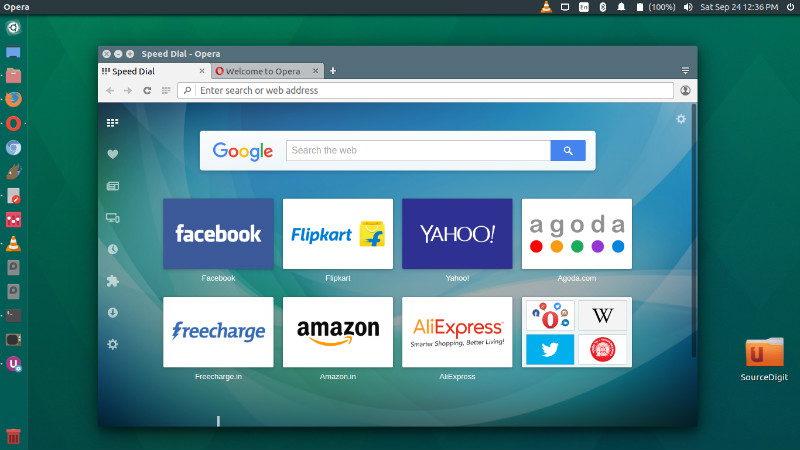The image size is (800, 450).
Task: Open Downloads via the sidebar arrow icon
Action: coord(113,312)
